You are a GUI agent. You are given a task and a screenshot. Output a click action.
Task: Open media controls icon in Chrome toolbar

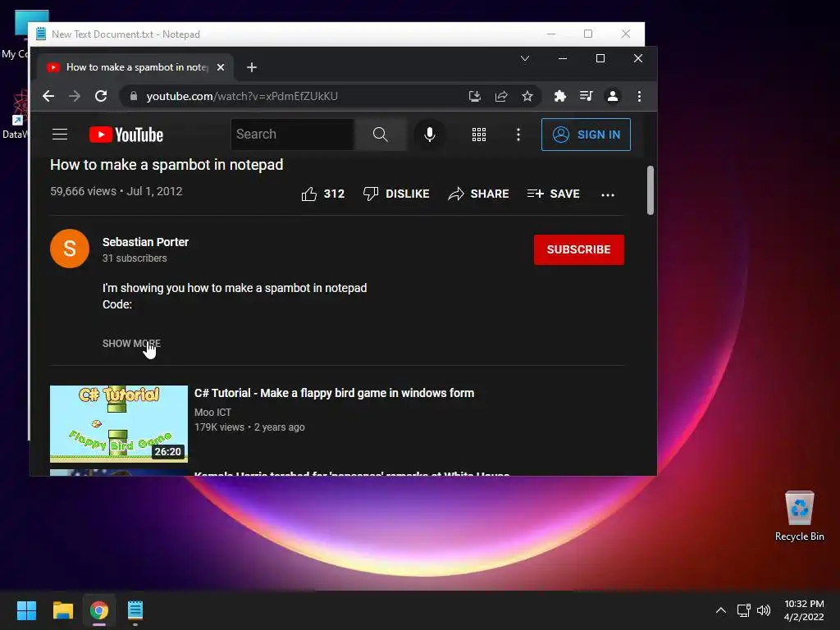pos(586,96)
